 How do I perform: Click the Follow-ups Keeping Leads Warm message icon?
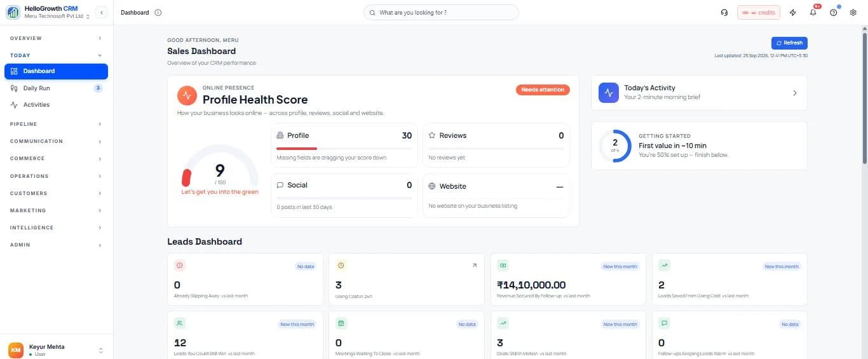[x=664, y=323]
